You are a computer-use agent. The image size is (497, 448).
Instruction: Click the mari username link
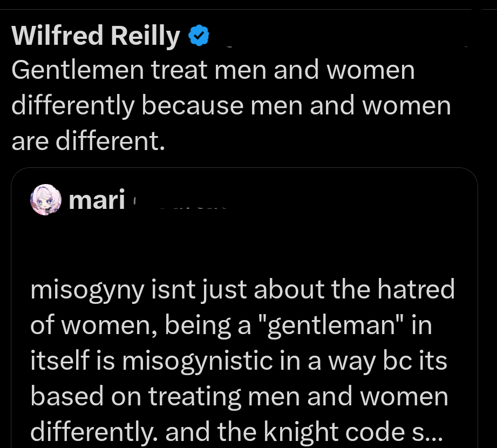pos(96,200)
